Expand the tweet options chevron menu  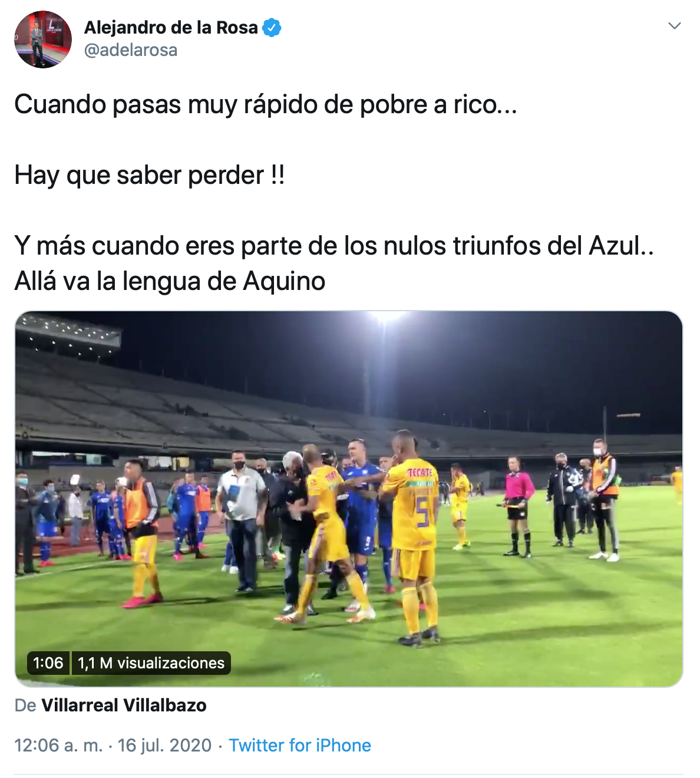(x=675, y=26)
